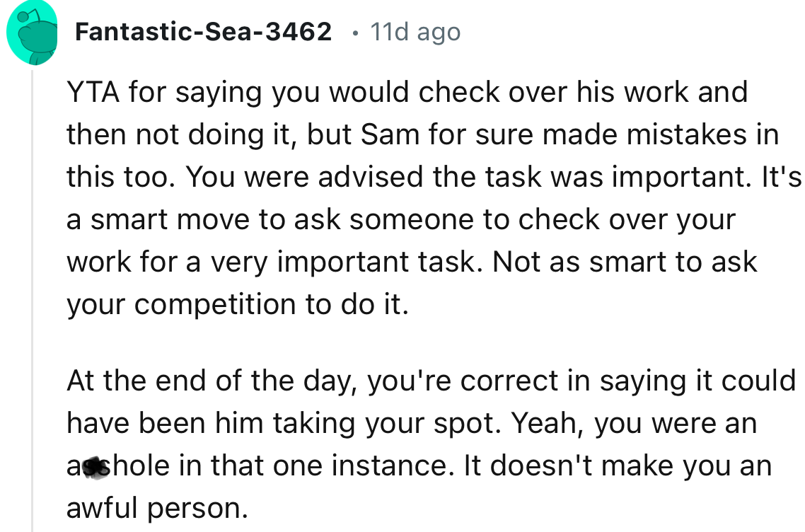Image resolution: width=805 pixels, height=532 pixels.
Task: Click the phrase "then not doing it"
Action: point(180,134)
